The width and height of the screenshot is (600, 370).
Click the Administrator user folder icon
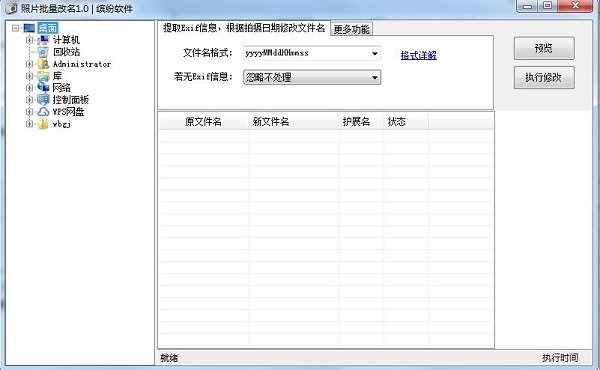(x=44, y=64)
